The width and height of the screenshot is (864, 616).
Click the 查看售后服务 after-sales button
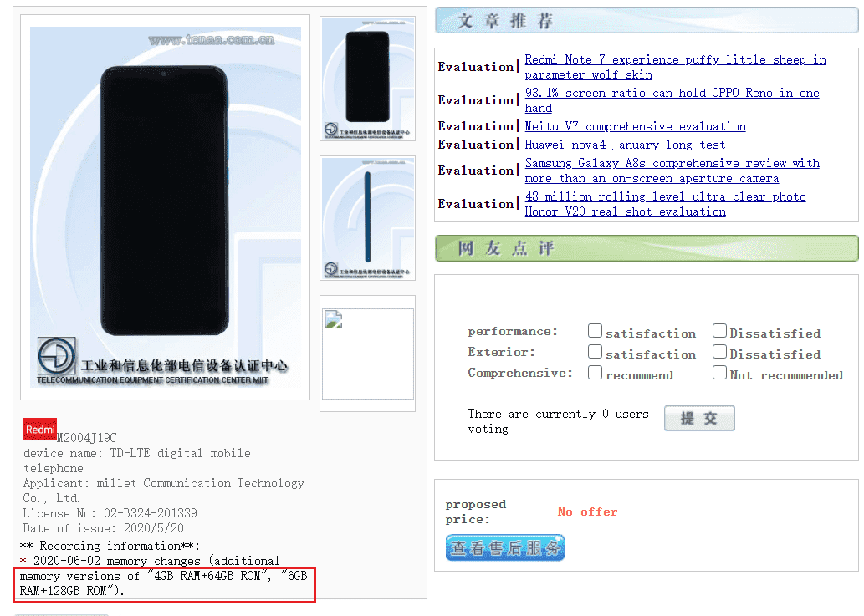504,547
